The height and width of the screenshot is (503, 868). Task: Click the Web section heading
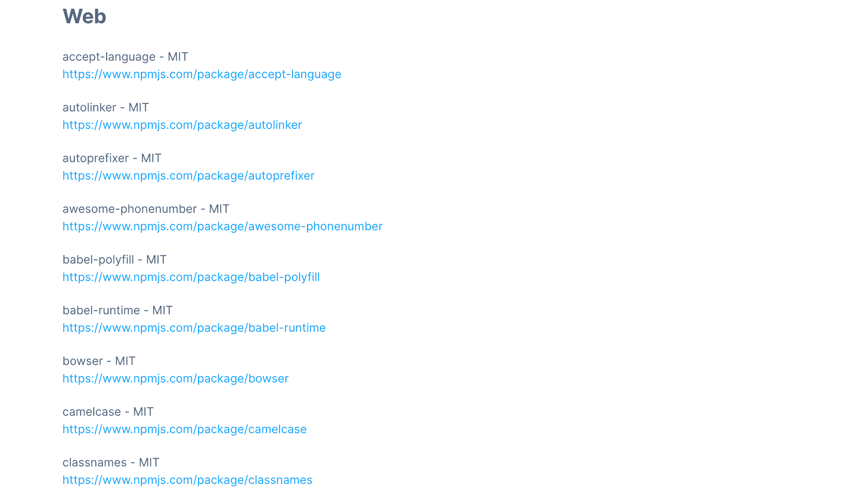click(x=84, y=17)
